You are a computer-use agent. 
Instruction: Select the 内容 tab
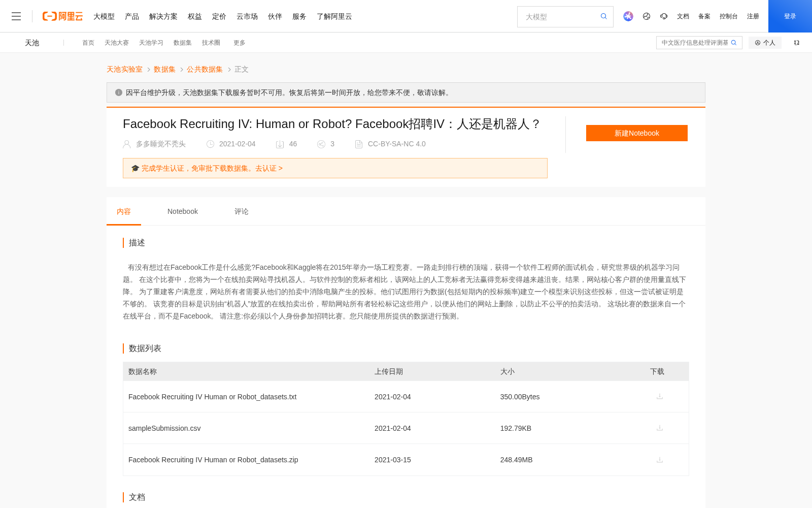[x=124, y=211]
